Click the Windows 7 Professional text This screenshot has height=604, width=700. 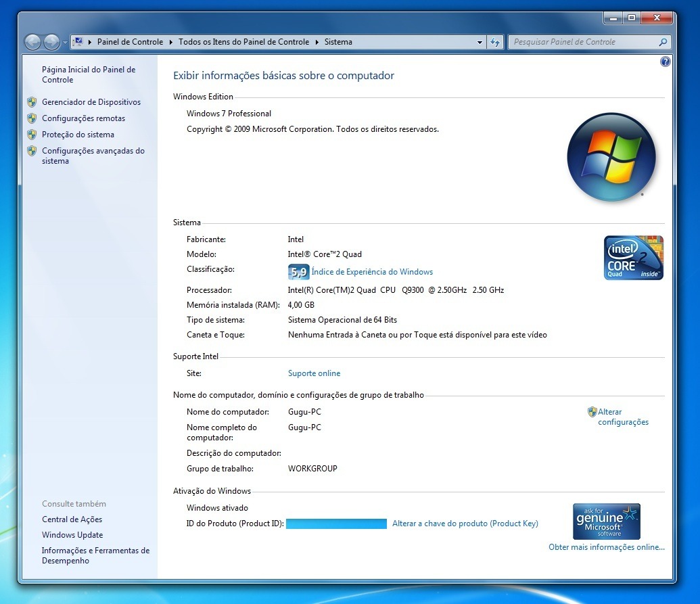[229, 114]
